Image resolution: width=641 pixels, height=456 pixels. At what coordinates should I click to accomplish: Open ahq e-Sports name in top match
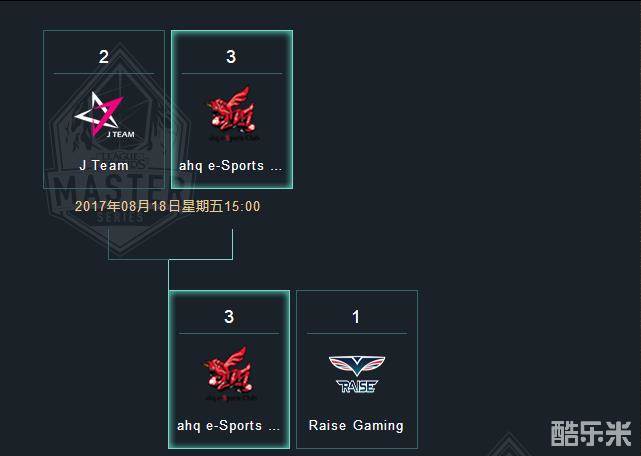coord(231,166)
